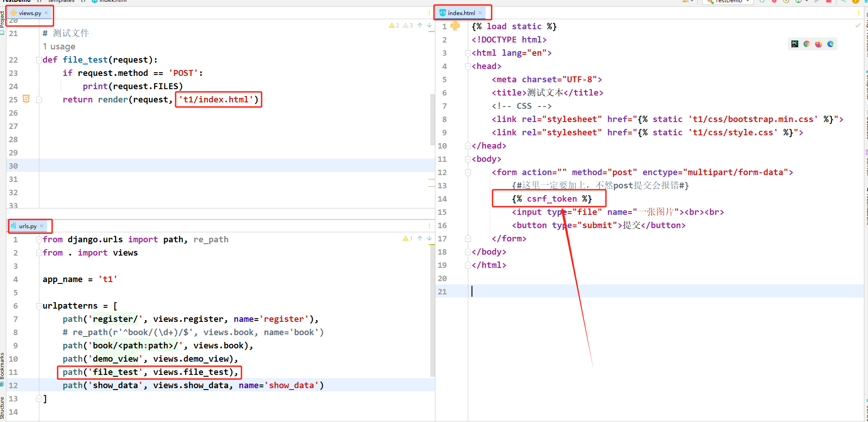Image resolution: width=868 pixels, height=422 pixels.
Task: Click the path('show_data') line in urls.py
Action: point(193,385)
